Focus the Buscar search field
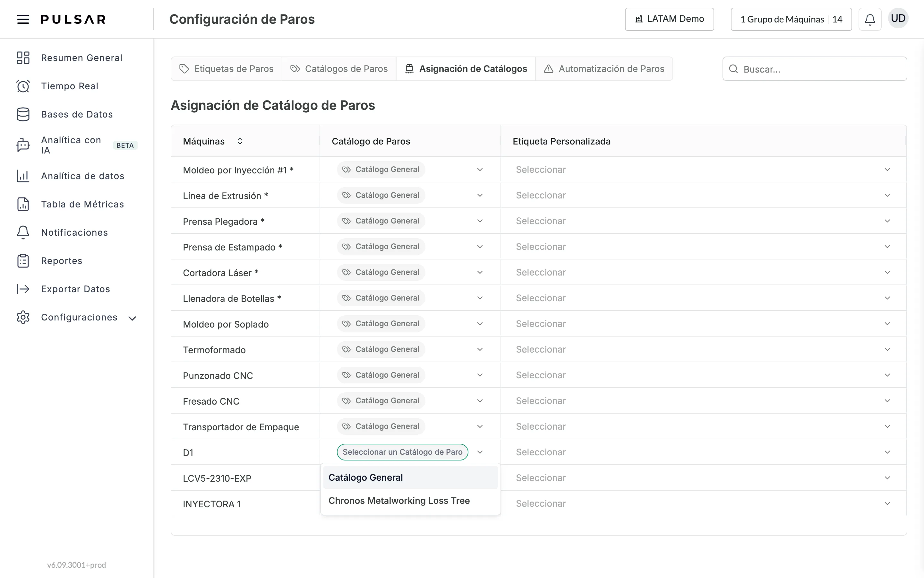Screen dimensions: 924x578 pyautogui.click(x=815, y=69)
